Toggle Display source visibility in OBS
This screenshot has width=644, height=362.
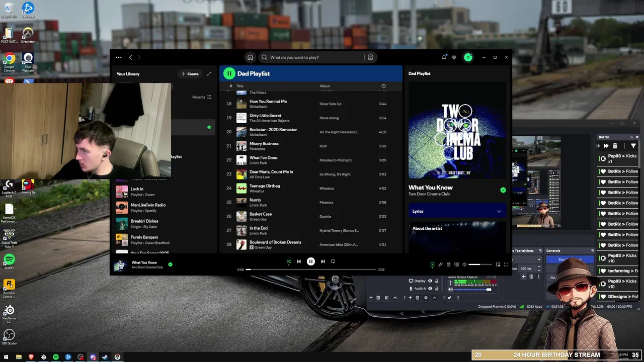(x=430, y=281)
